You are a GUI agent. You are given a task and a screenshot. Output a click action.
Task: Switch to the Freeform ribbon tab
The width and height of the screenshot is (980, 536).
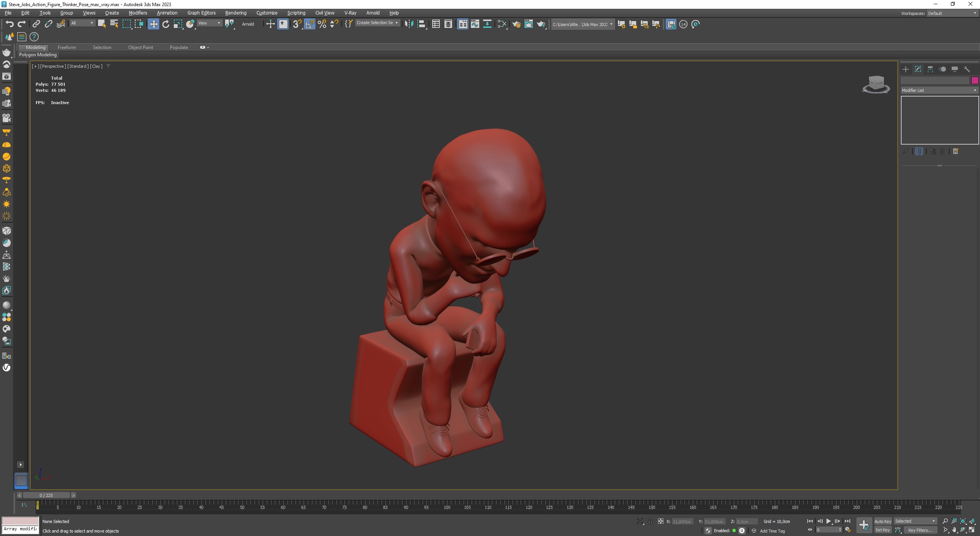[67, 47]
